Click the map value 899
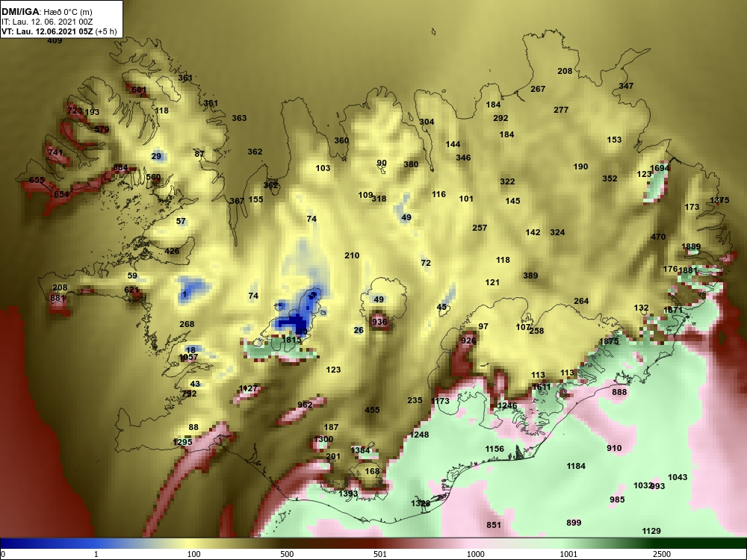 coord(574,523)
